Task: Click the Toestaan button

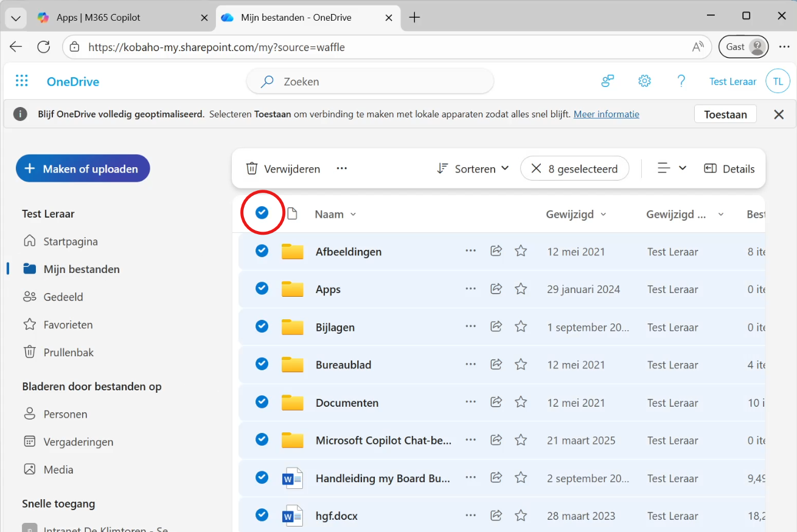Action: pyautogui.click(x=725, y=114)
